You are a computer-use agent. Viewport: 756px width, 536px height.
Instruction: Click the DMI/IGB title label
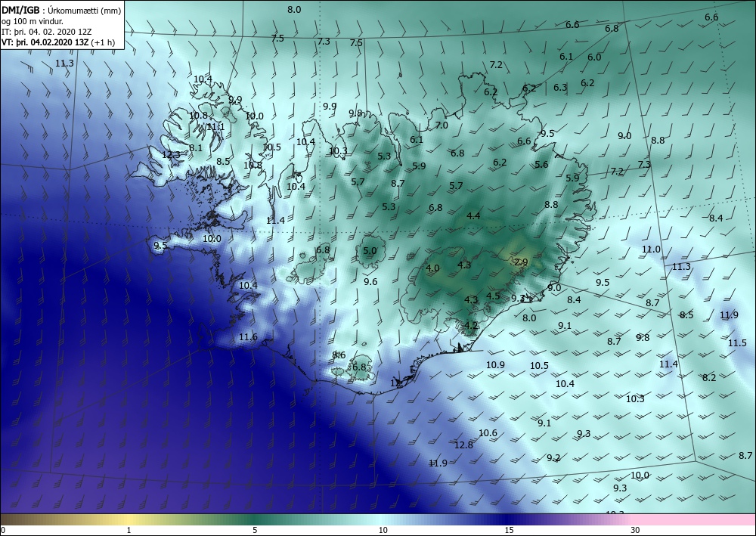point(20,10)
